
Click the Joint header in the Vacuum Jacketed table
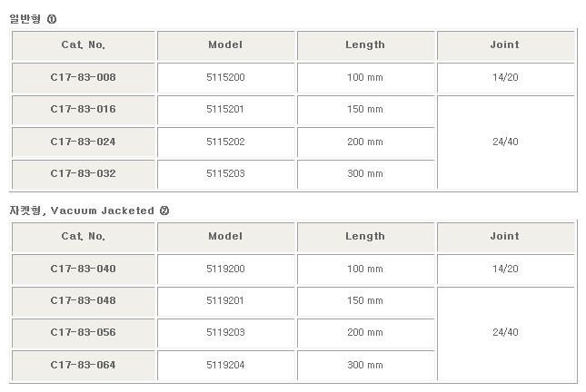pyautogui.click(x=505, y=237)
